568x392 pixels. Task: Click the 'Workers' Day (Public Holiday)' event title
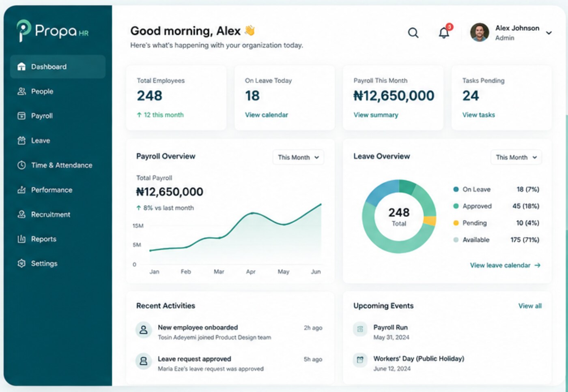click(419, 359)
